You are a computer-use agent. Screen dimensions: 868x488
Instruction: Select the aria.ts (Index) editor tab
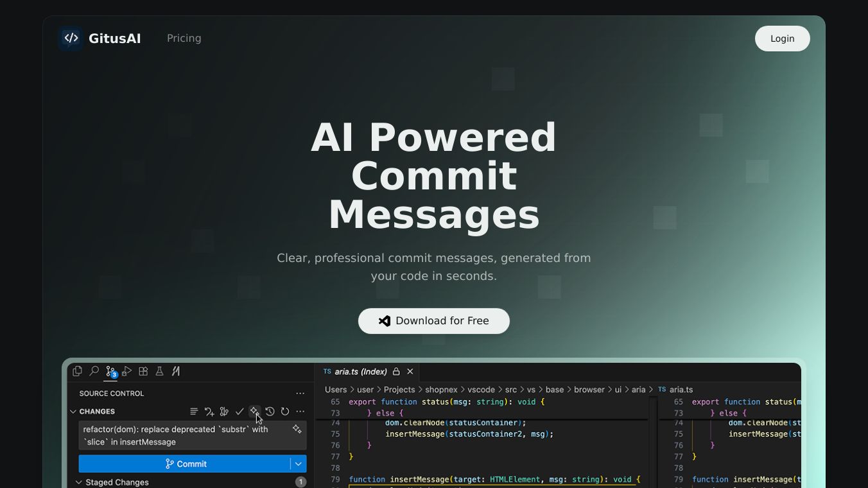point(367,372)
